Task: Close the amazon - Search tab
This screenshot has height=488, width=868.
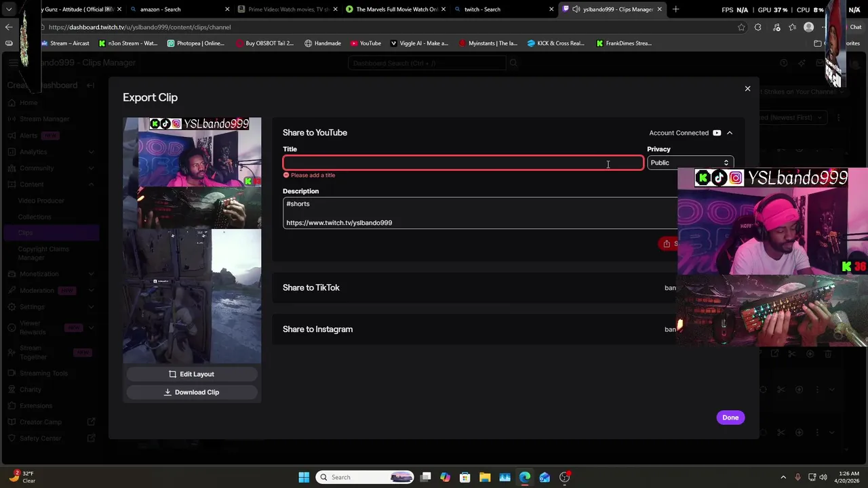Action: [x=227, y=9]
